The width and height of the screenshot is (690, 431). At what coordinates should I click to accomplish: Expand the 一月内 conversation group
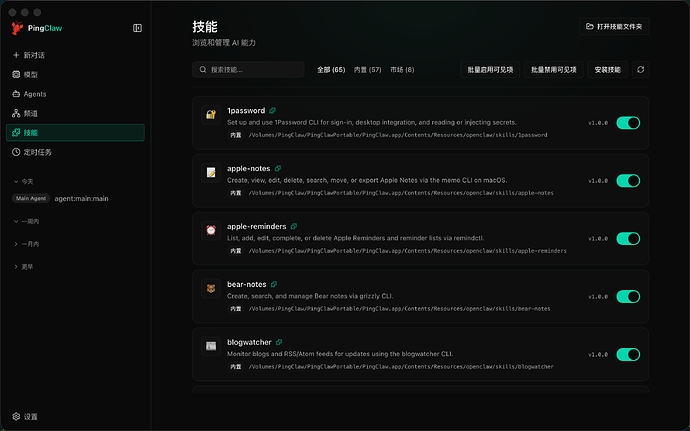26,244
